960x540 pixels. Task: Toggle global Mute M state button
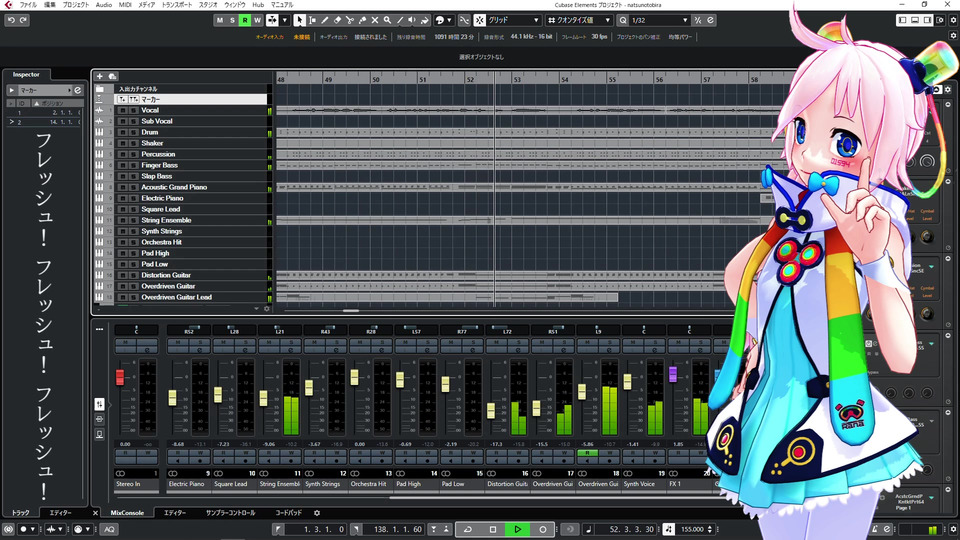pos(220,20)
